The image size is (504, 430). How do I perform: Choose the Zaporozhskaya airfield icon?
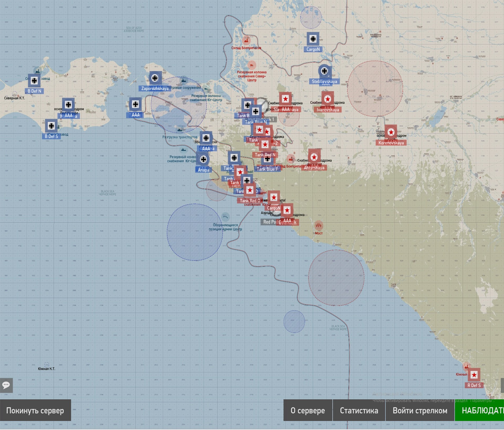coord(155,78)
